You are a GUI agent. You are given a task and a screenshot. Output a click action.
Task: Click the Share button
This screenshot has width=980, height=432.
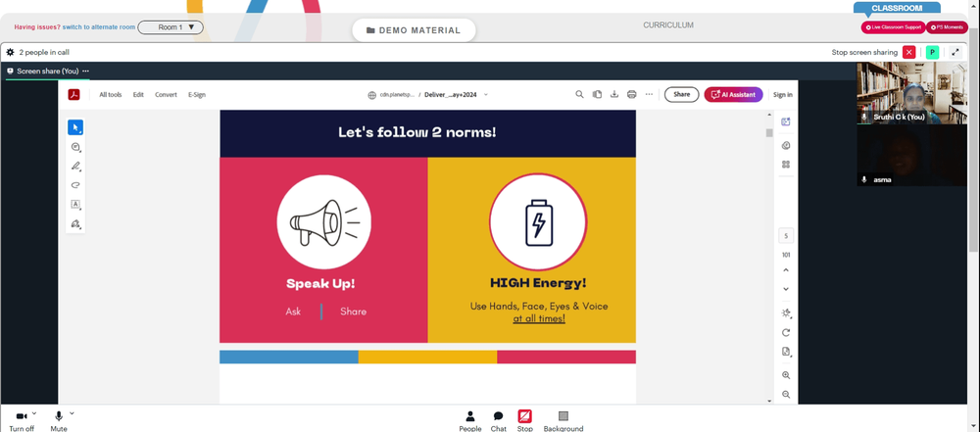[x=681, y=94]
